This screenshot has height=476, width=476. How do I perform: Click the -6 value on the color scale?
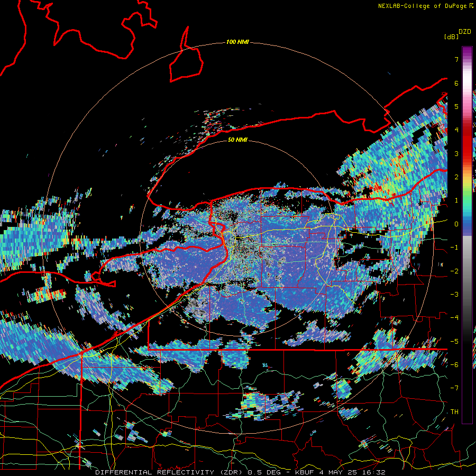(454, 365)
